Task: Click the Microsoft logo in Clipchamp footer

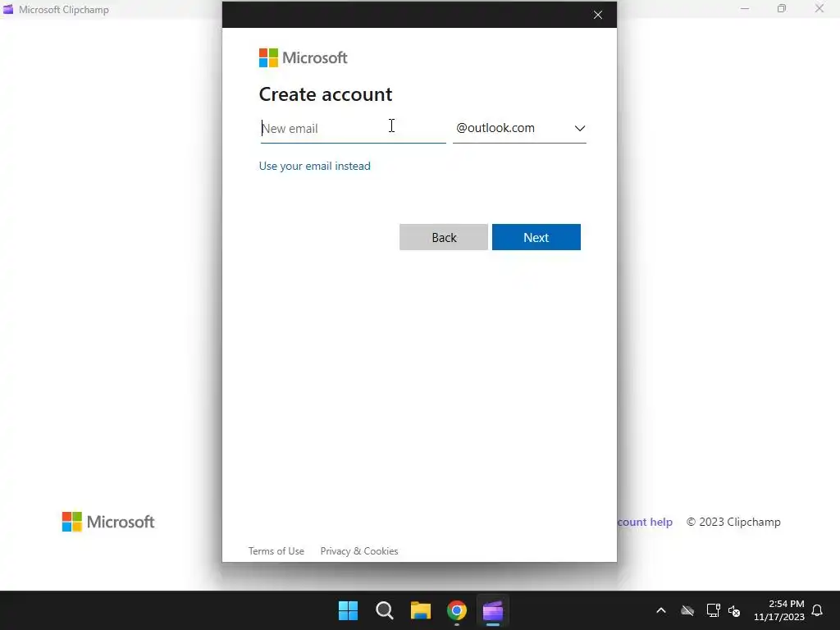Action: pos(108,522)
